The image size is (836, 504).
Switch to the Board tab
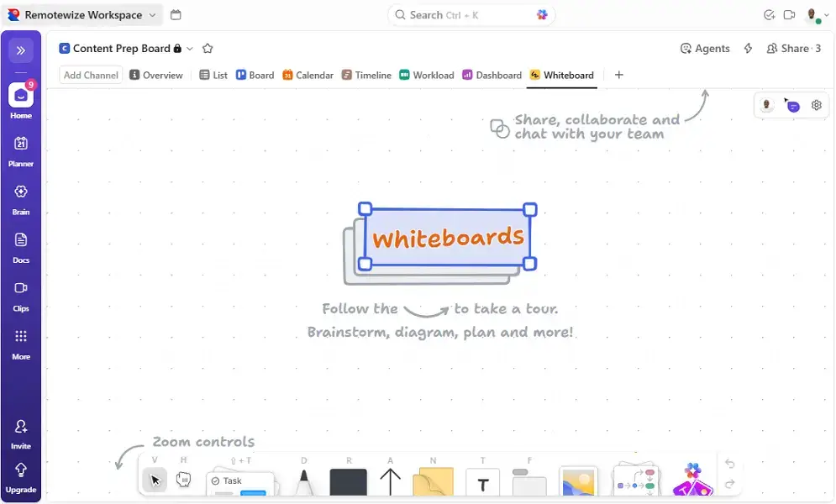255,75
